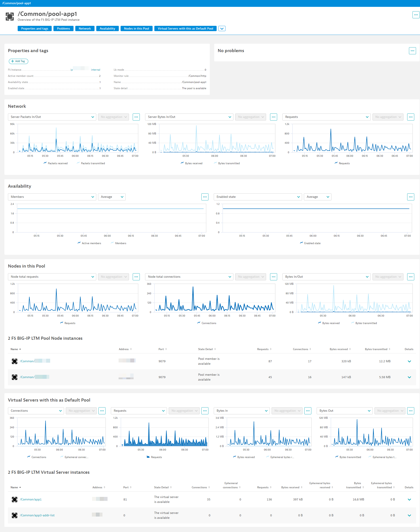
Task: Open Bytes Out metric dropdown
Action: point(344,411)
